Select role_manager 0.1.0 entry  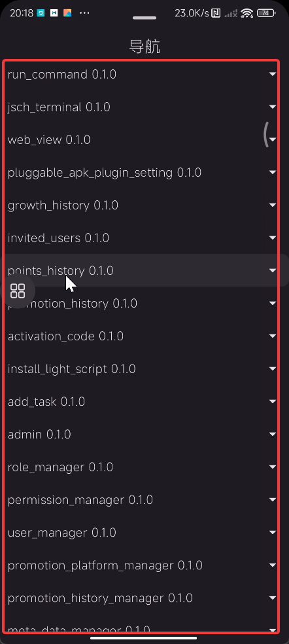pyautogui.click(x=142, y=467)
